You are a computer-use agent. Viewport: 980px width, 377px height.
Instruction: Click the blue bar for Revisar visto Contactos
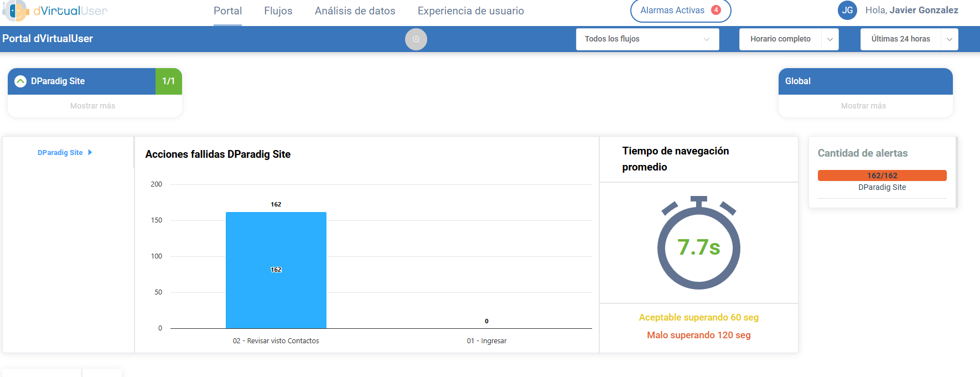[276, 270]
